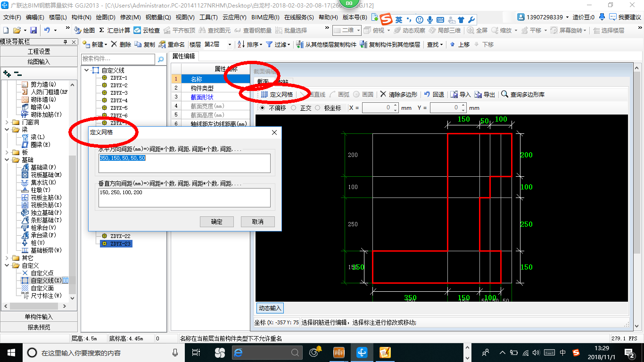The image size is (644, 362).
Task: Open 编辑(E) menu
Action: (x=35, y=17)
